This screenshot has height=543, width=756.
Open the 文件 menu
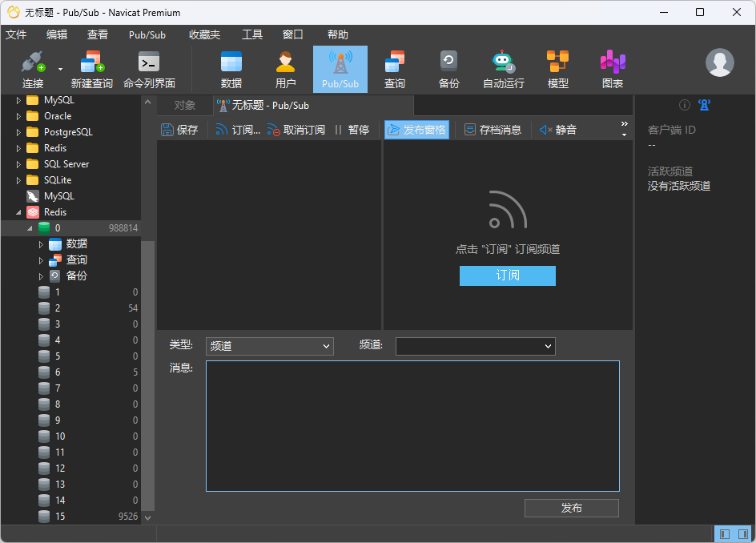point(16,34)
